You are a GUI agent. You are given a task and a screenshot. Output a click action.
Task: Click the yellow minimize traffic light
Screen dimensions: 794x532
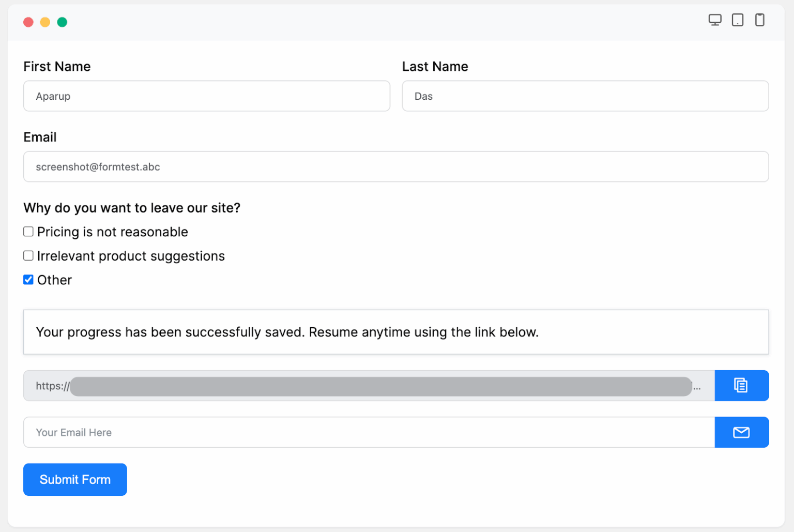coord(45,22)
